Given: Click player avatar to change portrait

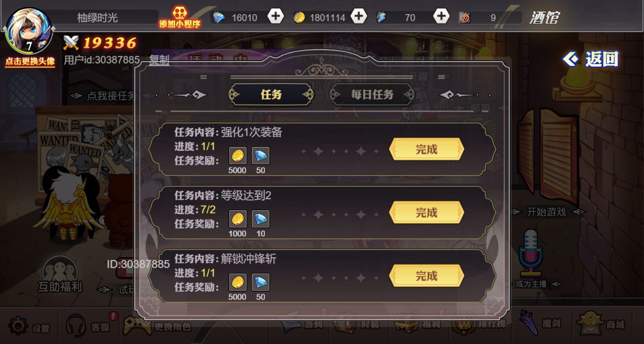Looking at the screenshot, I should (x=28, y=31).
